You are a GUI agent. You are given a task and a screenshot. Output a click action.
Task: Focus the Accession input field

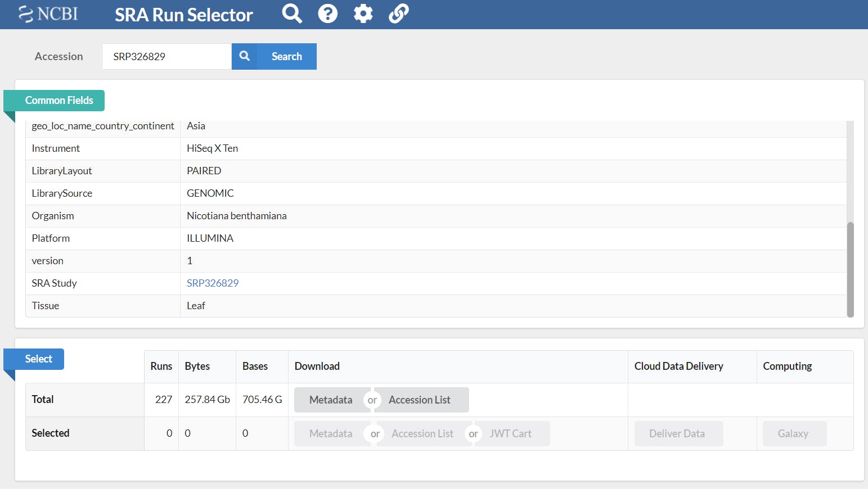pos(167,56)
